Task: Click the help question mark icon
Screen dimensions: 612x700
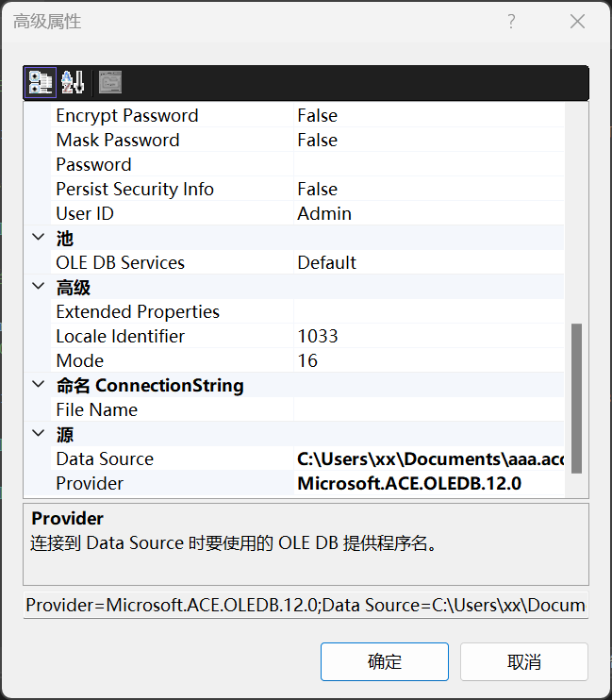Action: pos(511,22)
